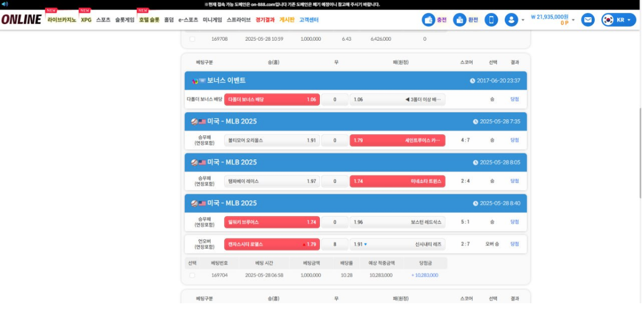Select 세인트루이스 카… 1.79 odds button
Image resolution: width=644 pixels, height=314 pixels.
397,140
